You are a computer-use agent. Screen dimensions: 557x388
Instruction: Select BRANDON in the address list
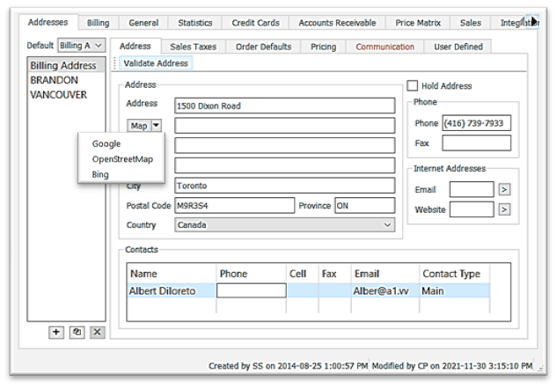click(66, 80)
